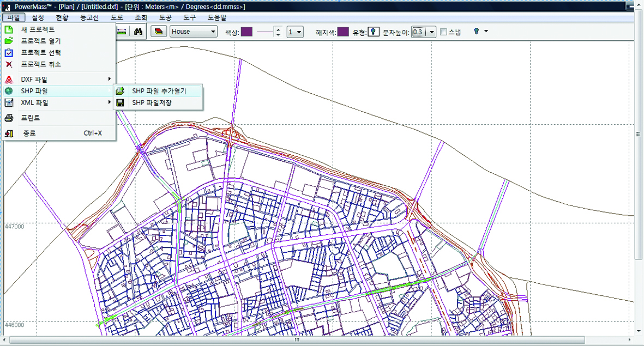
Task: Click the 색상 purple color swatch
Action: coord(246,32)
